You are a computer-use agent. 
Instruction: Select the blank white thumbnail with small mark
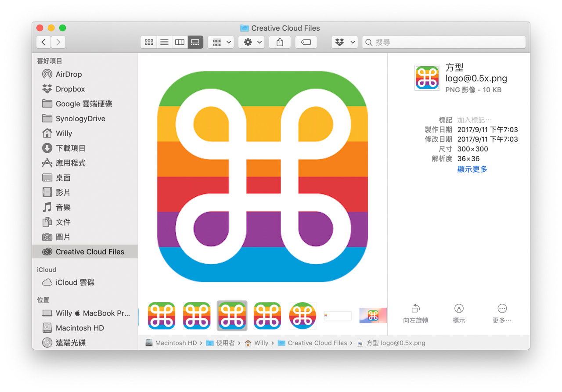[338, 316]
